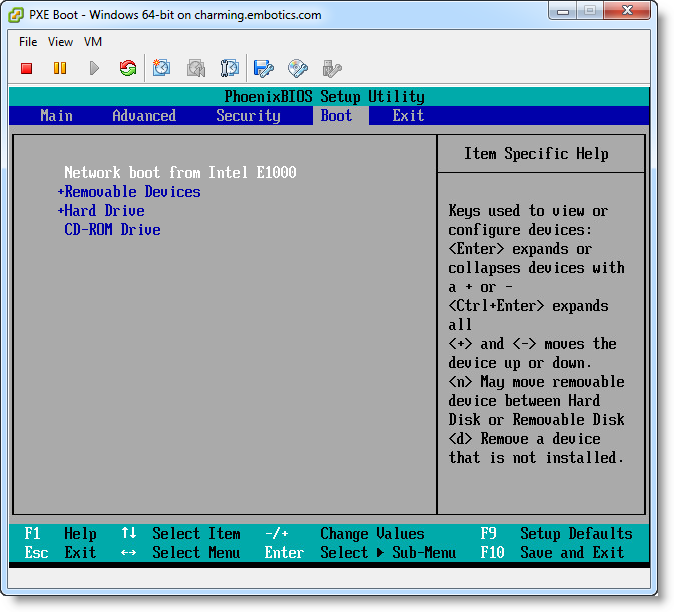Viewport: 674px width, 612px height.
Task: Select the Security tab in BIOS
Action: click(248, 116)
